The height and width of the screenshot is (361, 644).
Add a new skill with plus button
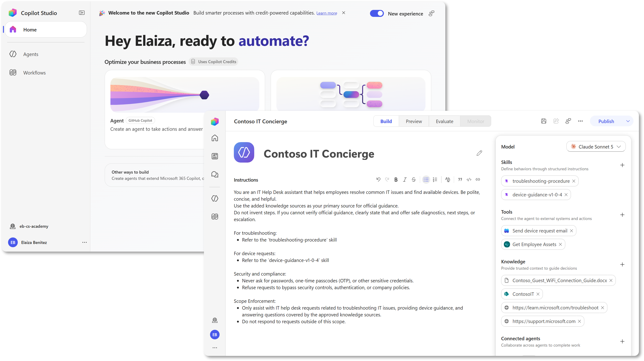tap(622, 165)
